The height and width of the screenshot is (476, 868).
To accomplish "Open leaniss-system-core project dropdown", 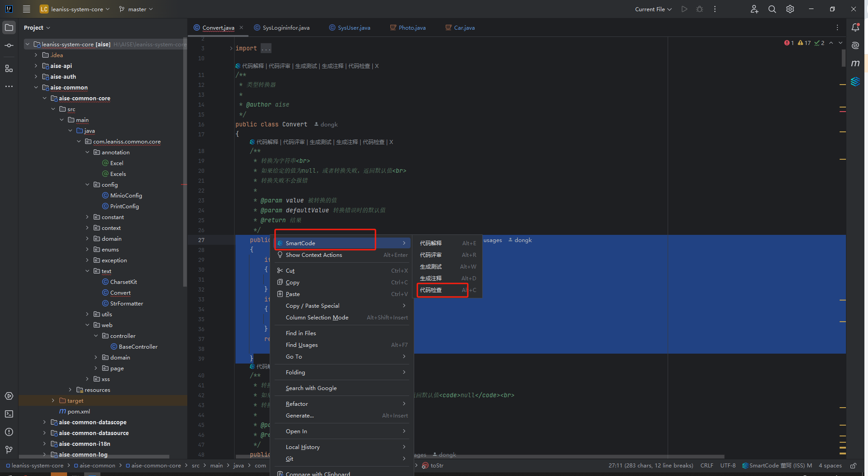I will tap(75, 9).
